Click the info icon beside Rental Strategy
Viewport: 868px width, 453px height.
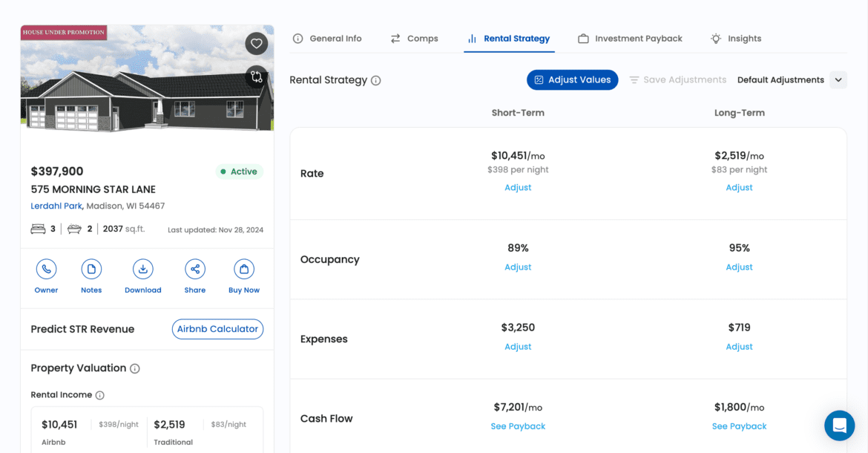click(x=375, y=79)
